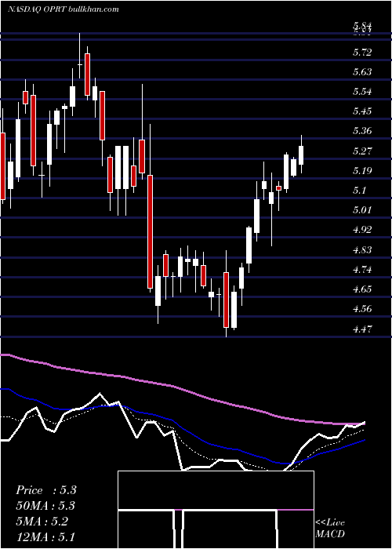Click the 4.83 price axis label
This screenshot has height=549, width=392.
click(362, 250)
